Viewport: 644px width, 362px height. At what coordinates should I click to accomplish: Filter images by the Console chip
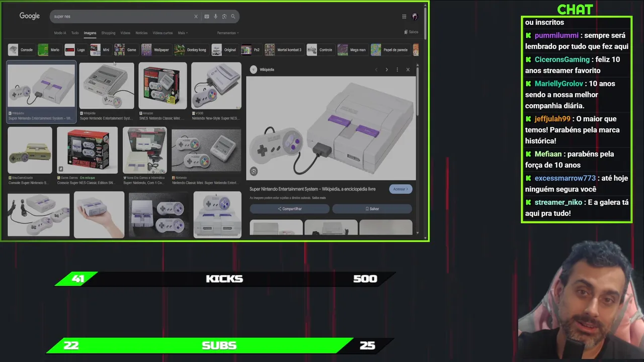(21, 50)
